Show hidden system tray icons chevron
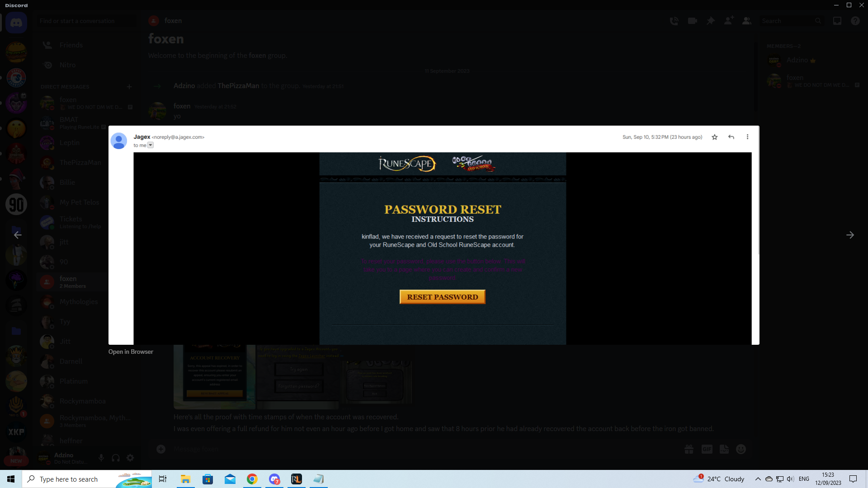The width and height of the screenshot is (868, 488). coord(758,479)
